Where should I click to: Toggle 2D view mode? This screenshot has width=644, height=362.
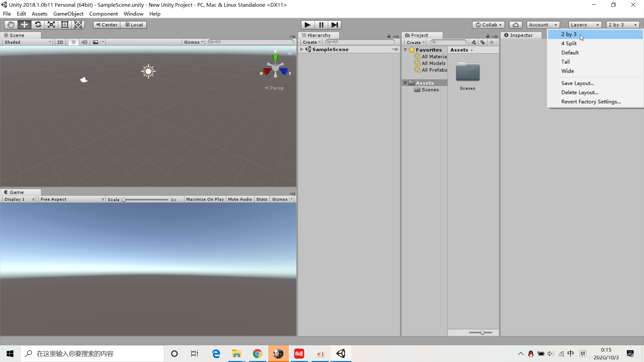point(60,42)
